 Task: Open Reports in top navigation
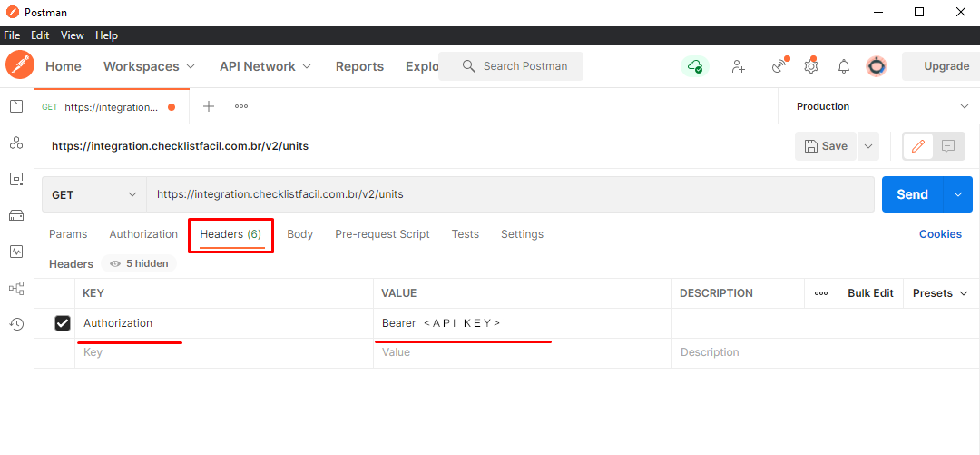[359, 66]
